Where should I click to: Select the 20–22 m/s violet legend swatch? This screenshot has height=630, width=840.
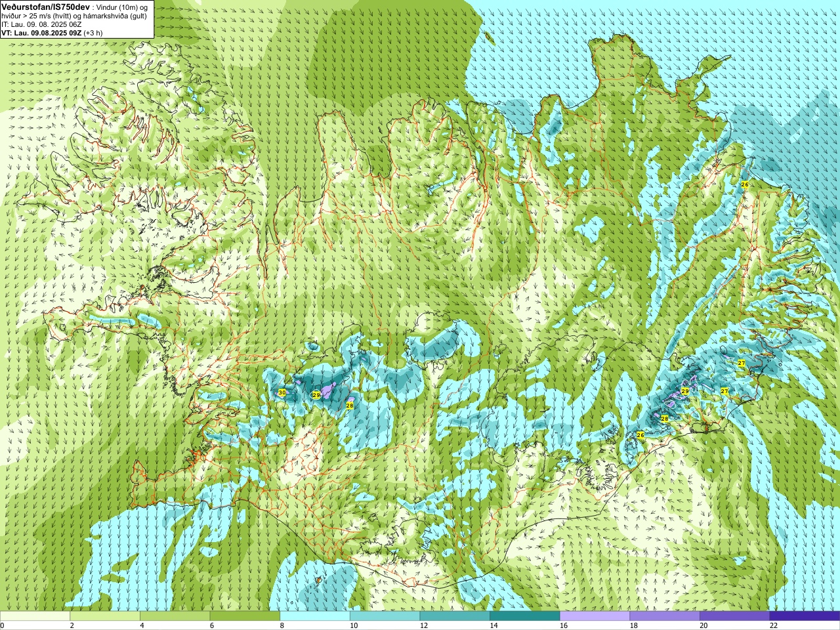point(735,616)
